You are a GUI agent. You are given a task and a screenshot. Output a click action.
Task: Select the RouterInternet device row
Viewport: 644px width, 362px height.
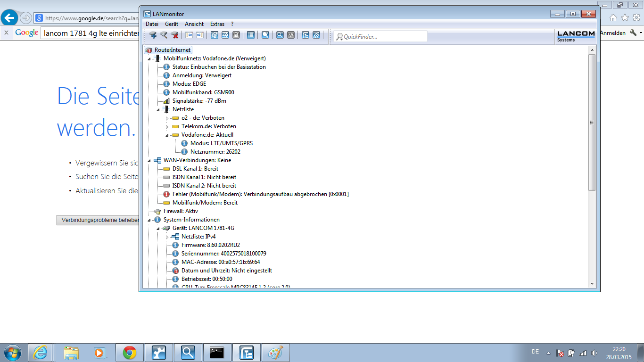point(168,50)
